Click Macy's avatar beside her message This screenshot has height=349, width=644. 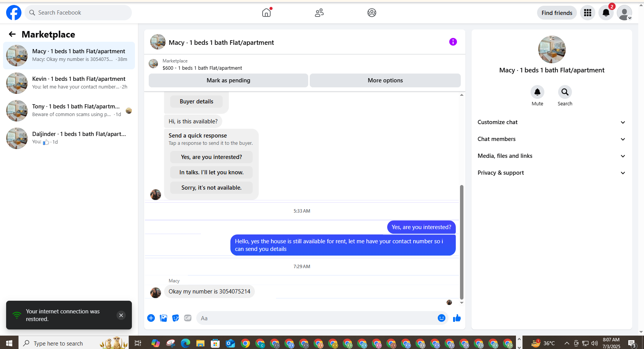click(156, 293)
